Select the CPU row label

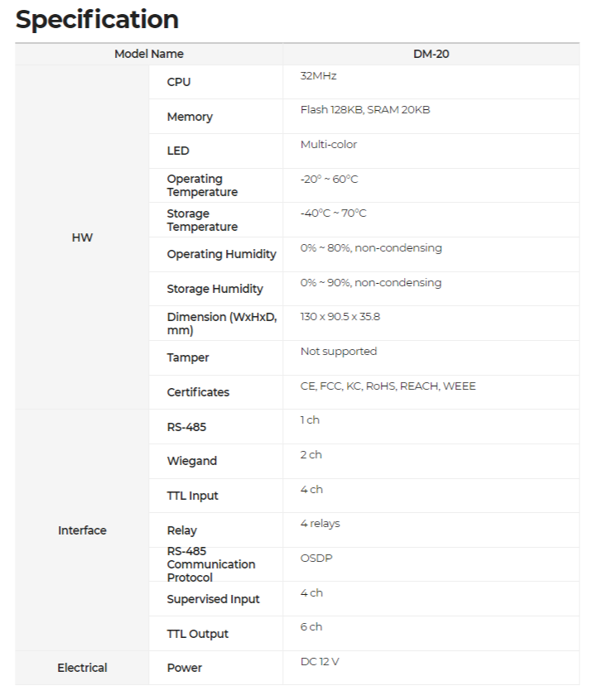point(179,82)
